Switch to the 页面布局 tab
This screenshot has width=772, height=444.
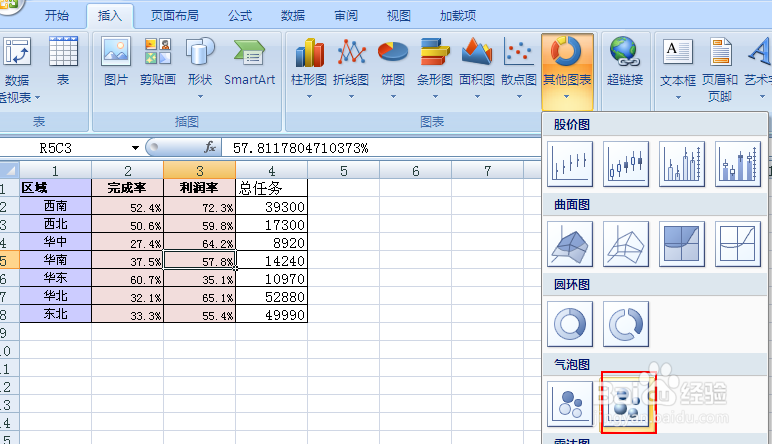(174, 16)
